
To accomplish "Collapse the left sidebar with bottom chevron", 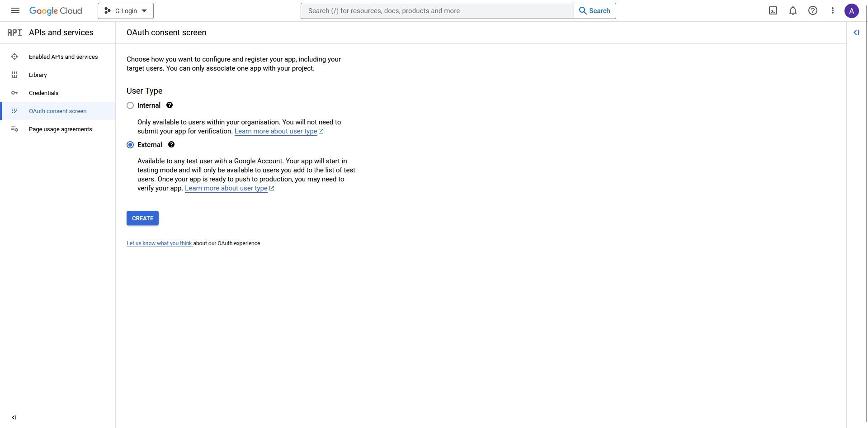I will click(x=14, y=418).
